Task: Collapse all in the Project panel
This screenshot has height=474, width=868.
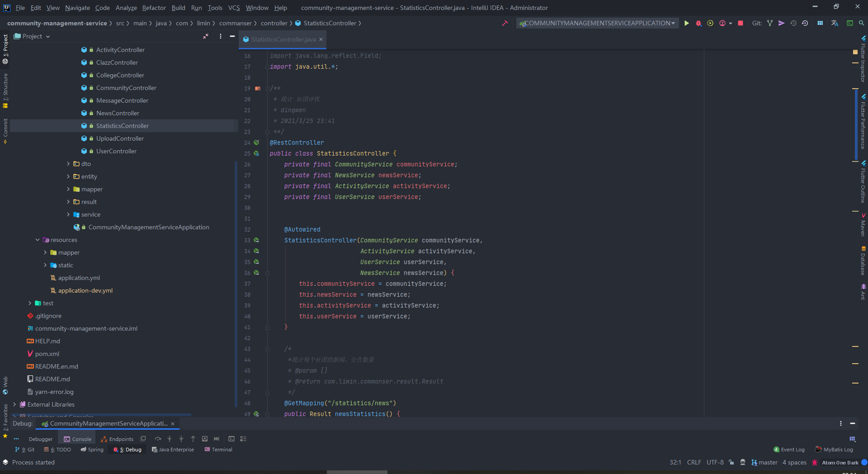Action: pyautogui.click(x=206, y=36)
